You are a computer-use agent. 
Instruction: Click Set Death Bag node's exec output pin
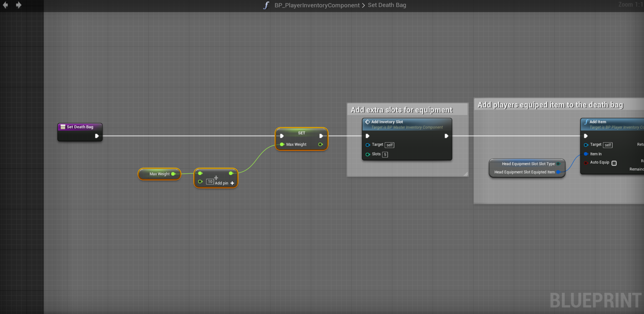pyautogui.click(x=97, y=136)
